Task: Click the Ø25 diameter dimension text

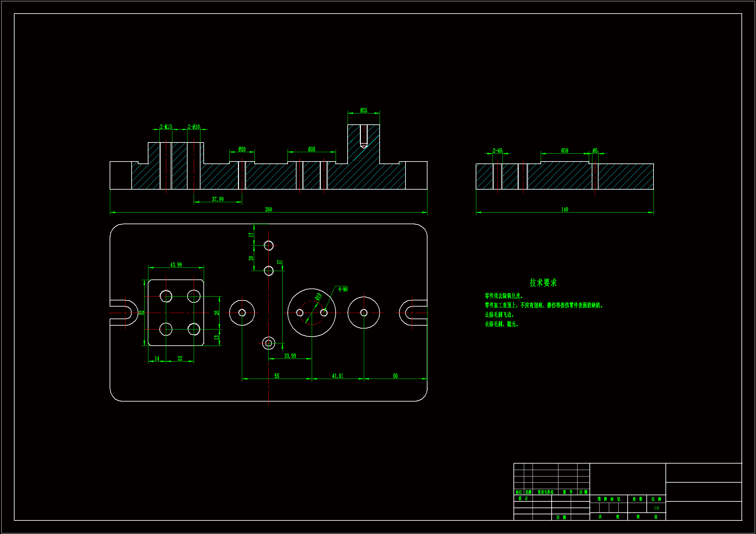Action: [363, 110]
